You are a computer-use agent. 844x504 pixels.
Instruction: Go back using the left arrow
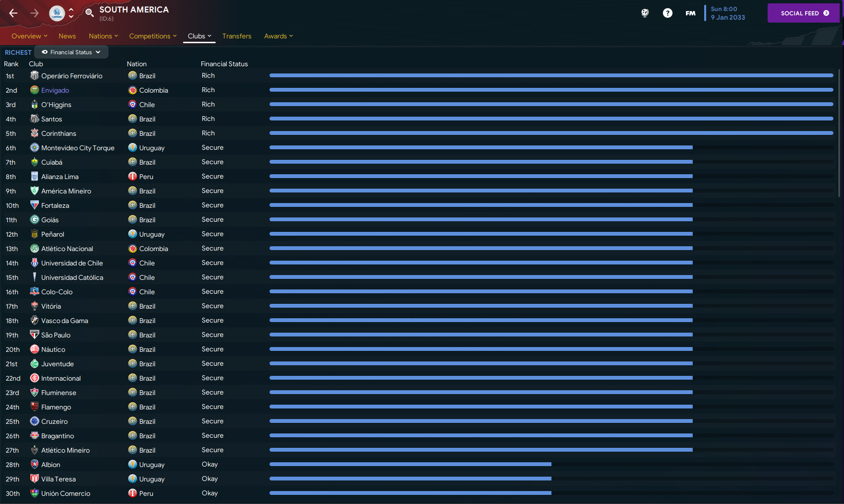pyautogui.click(x=13, y=13)
